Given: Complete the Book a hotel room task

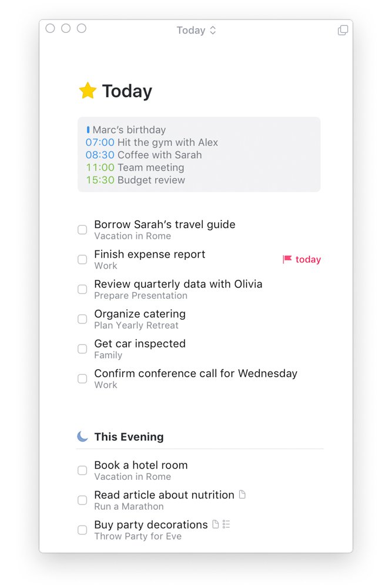Looking at the screenshot, I should click(x=82, y=470).
